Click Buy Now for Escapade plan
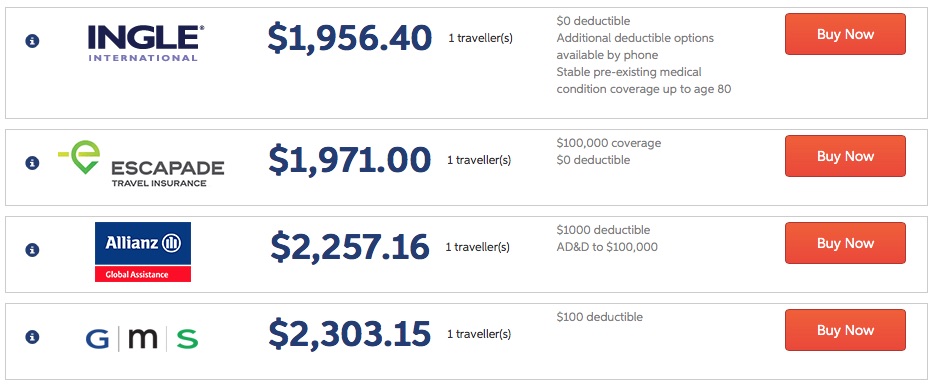 845,156
